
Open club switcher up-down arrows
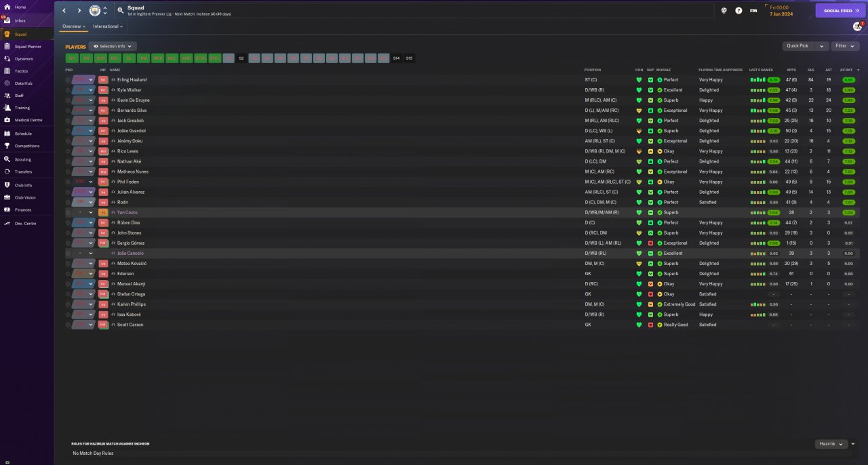104,11
